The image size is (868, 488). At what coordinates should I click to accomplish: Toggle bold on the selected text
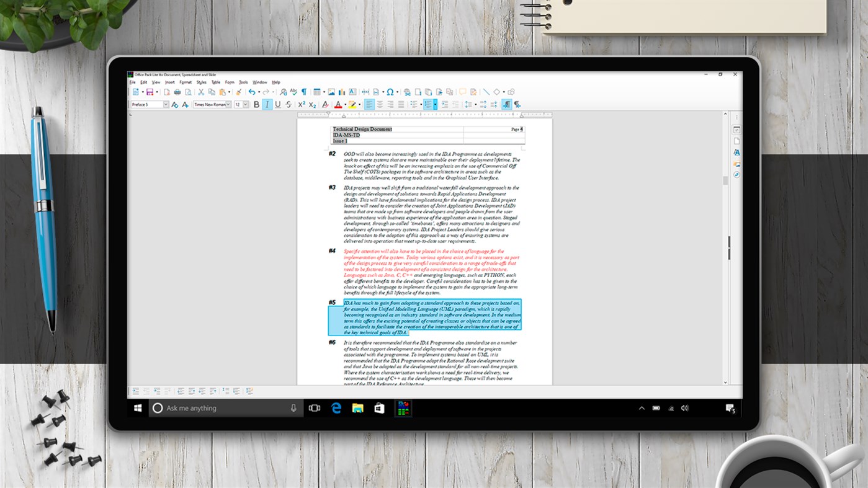pyautogui.click(x=256, y=104)
